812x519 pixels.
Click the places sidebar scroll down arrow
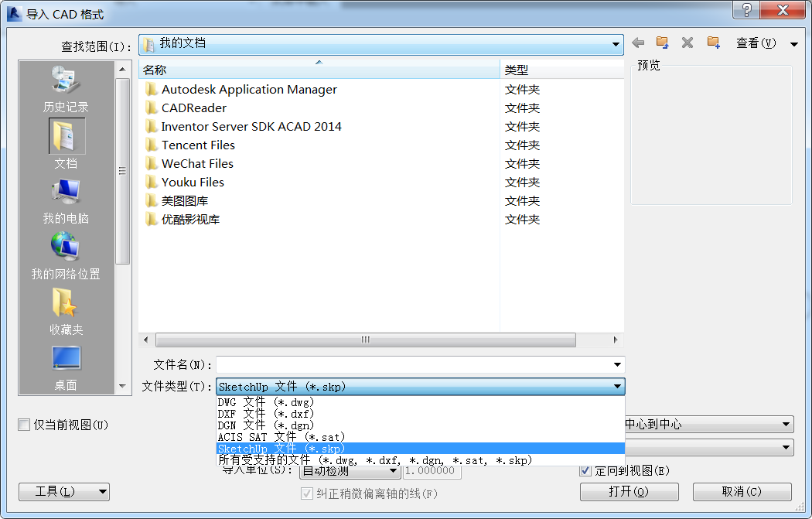click(x=122, y=386)
